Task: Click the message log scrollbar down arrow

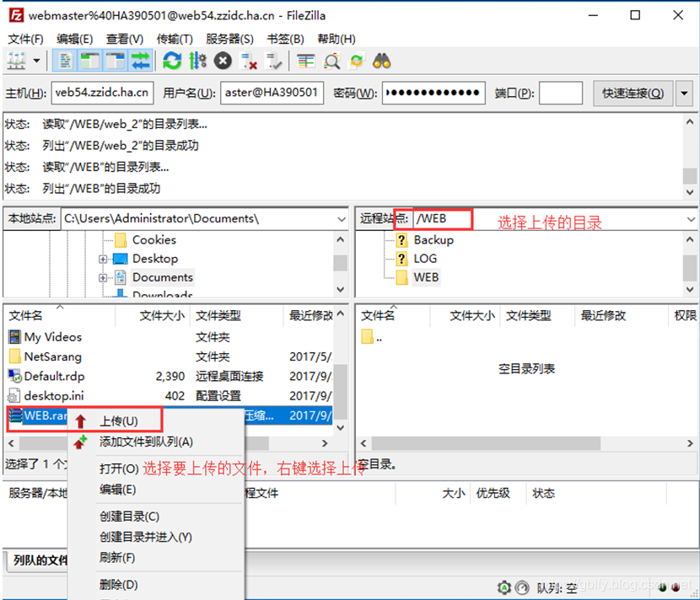Action: click(x=690, y=192)
